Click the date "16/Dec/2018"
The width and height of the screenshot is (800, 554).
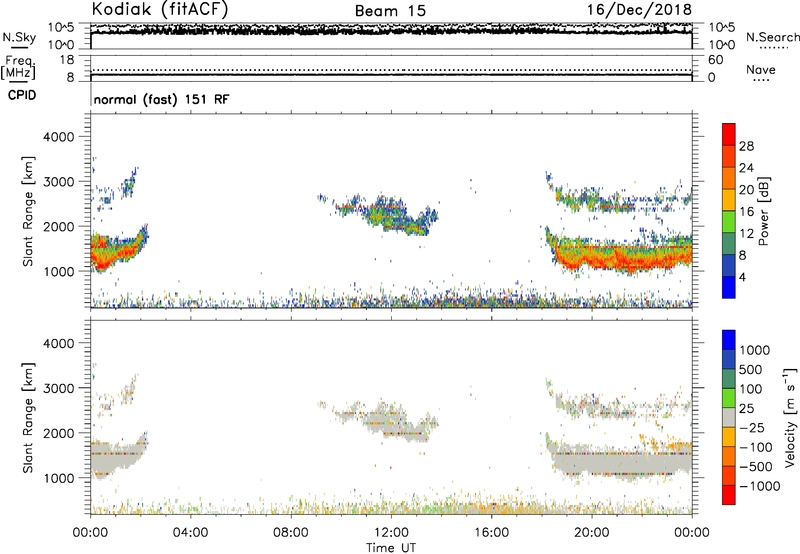click(639, 10)
